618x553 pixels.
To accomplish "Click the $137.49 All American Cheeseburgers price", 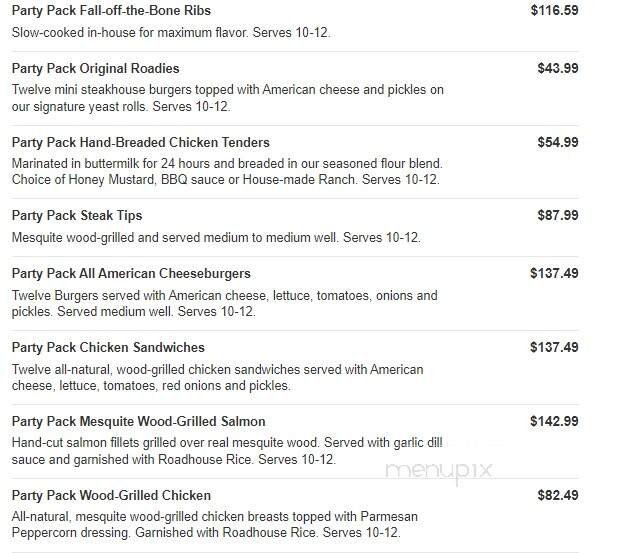I will [x=554, y=274].
